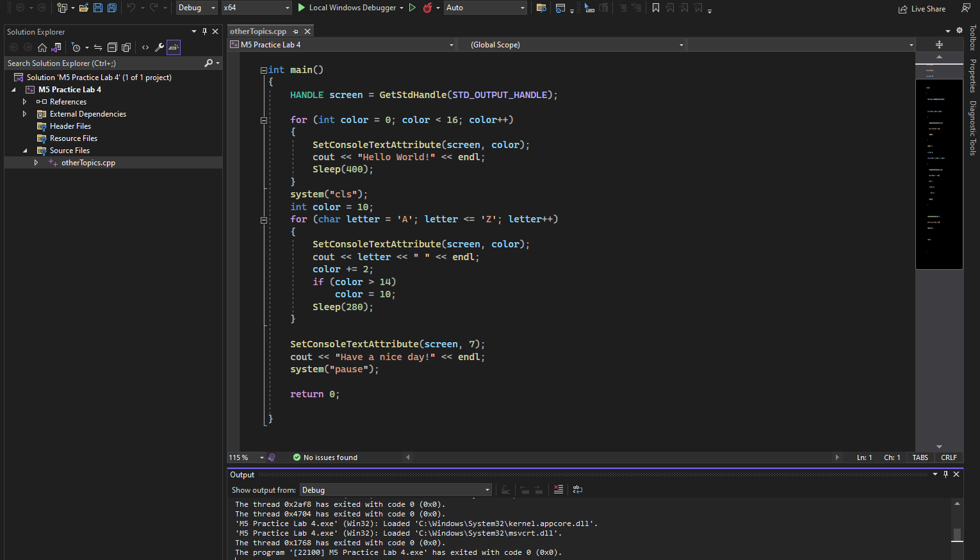This screenshot has height=560, width=980.
Task: Open the Toolbox side tab
Action: coord(972,38)
